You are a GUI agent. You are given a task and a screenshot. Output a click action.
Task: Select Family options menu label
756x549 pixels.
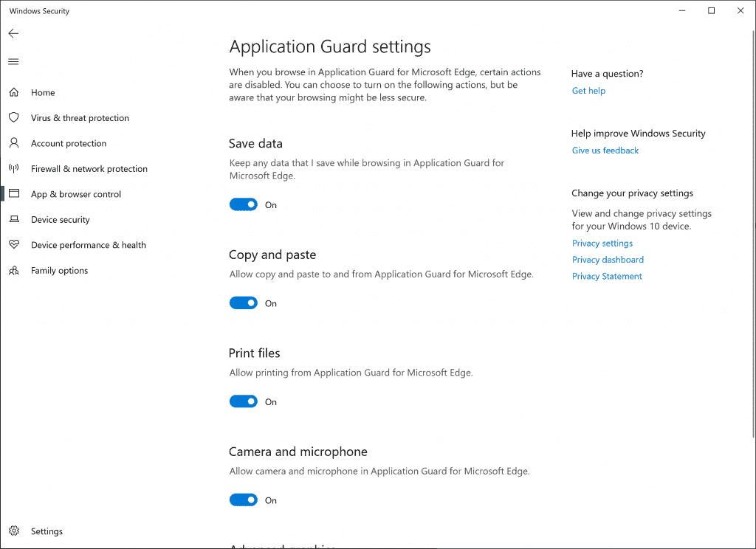pyautogui.click(x=59, y=271)
